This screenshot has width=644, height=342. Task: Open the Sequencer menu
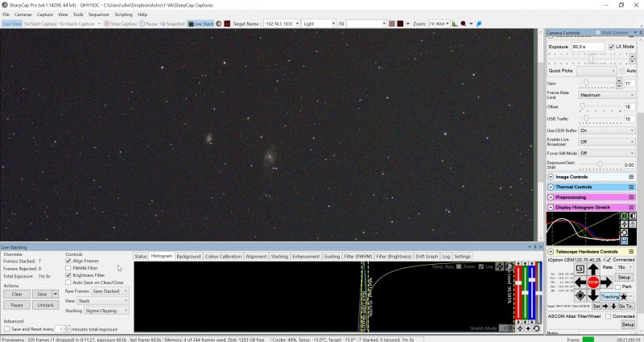(x=98, y=14)
